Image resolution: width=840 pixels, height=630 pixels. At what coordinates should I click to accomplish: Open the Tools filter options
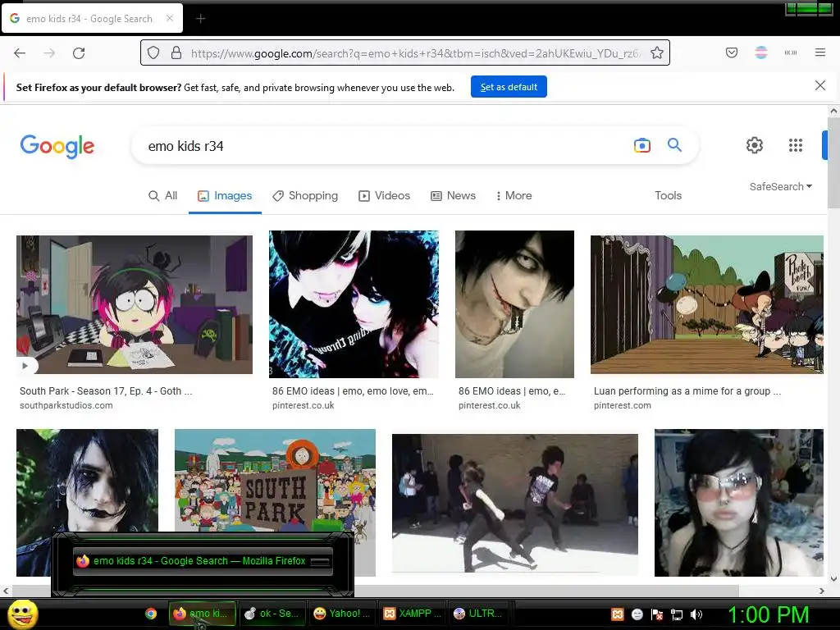668,195
